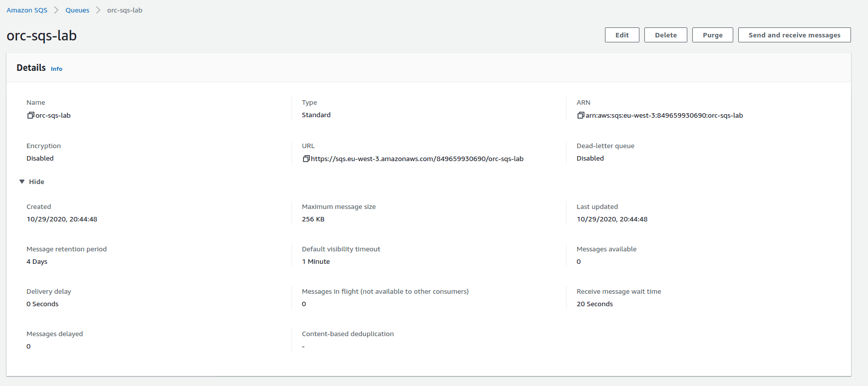This screenshot has width=868, height=386.
Task: Copy the queue name orc-sqs-lab icon
Action: click(x=30, y=115)
